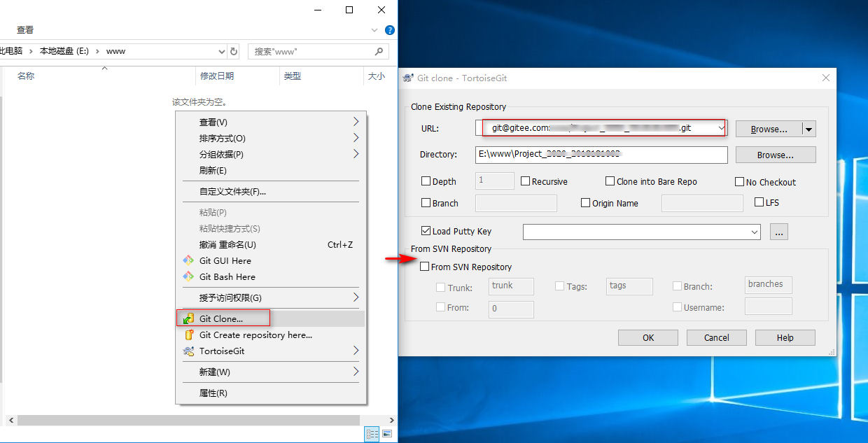Viewport: 868px width, 443px height.
Task: Click the Git Bash Here icon
Action: pyautogui.click(x=188, y=276)
